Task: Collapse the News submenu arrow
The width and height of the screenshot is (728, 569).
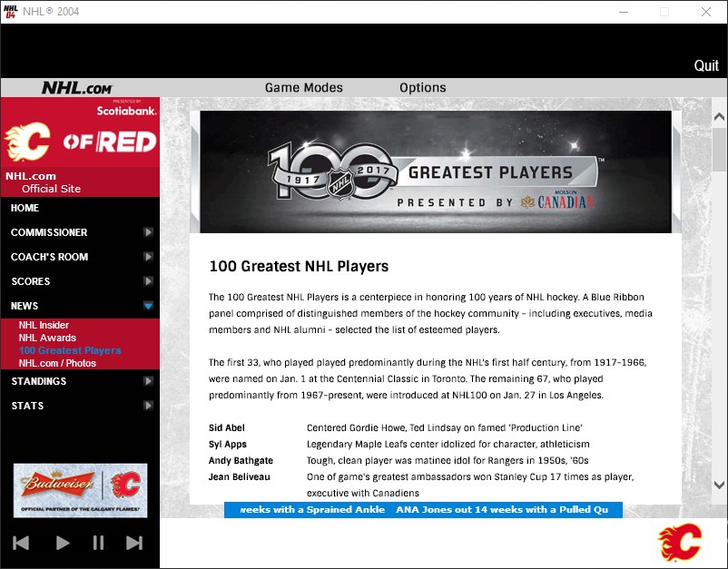Action: click(x=148, y=306)
